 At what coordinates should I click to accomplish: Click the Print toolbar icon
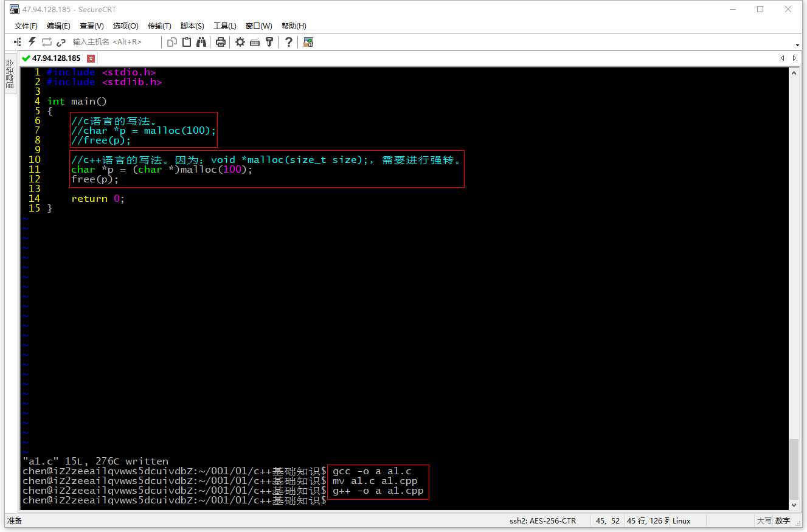(221, 42)
